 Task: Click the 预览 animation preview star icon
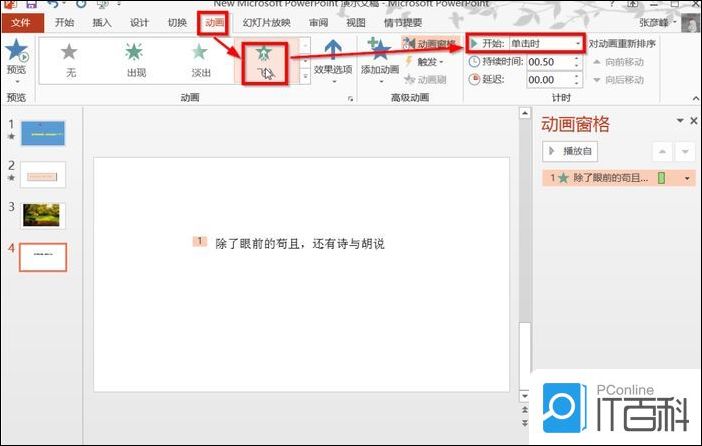point(17,50)
